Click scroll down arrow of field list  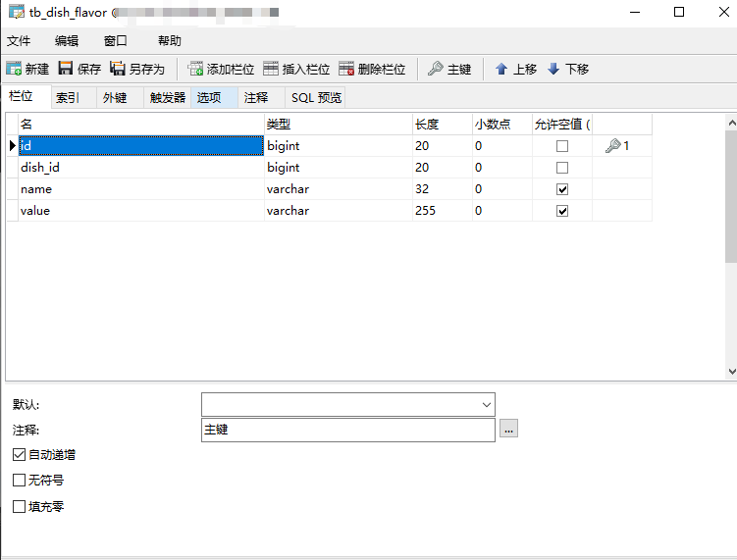[x=731, y=371]
